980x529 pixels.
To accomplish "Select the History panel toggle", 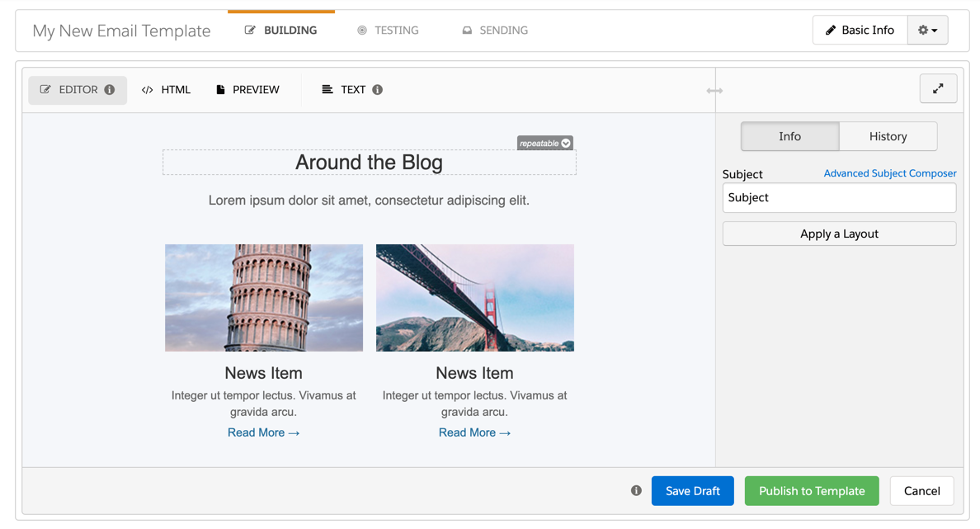I will point(888,136).
